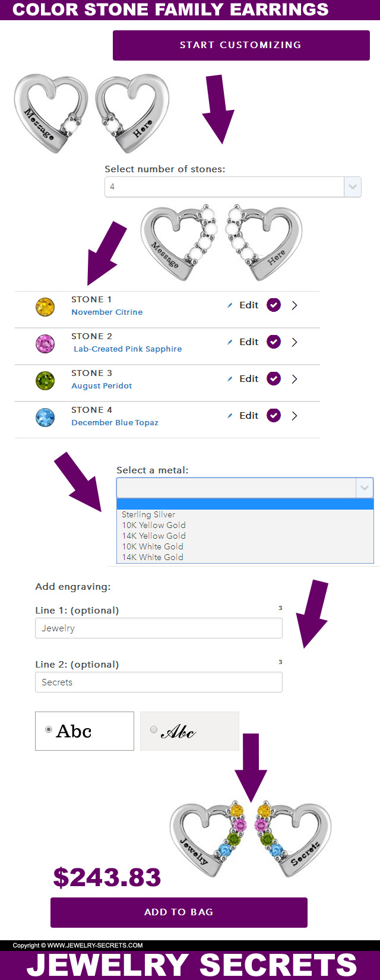Click the pencil edit icon for Stone 1
This screenshot has height=980, width=380.
point(230,305)
